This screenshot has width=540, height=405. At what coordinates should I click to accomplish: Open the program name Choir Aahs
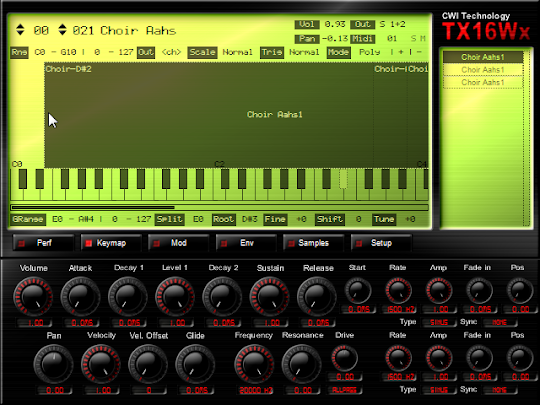click(138, 30)
